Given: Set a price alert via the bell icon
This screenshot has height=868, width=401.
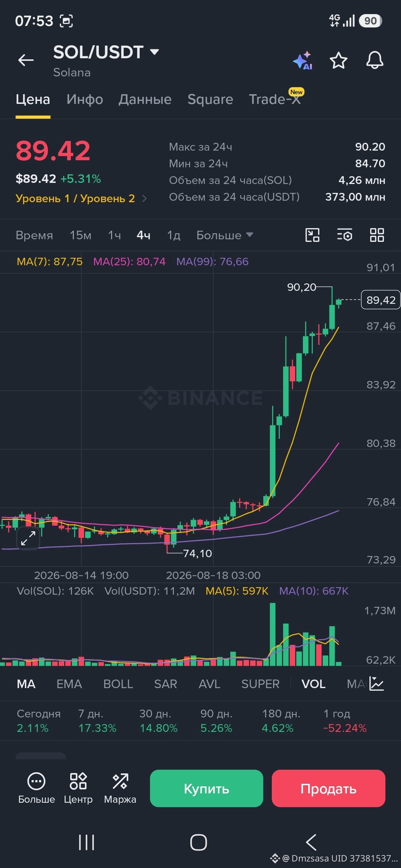Looking at the screenshot, I should (x=375, y=60).
